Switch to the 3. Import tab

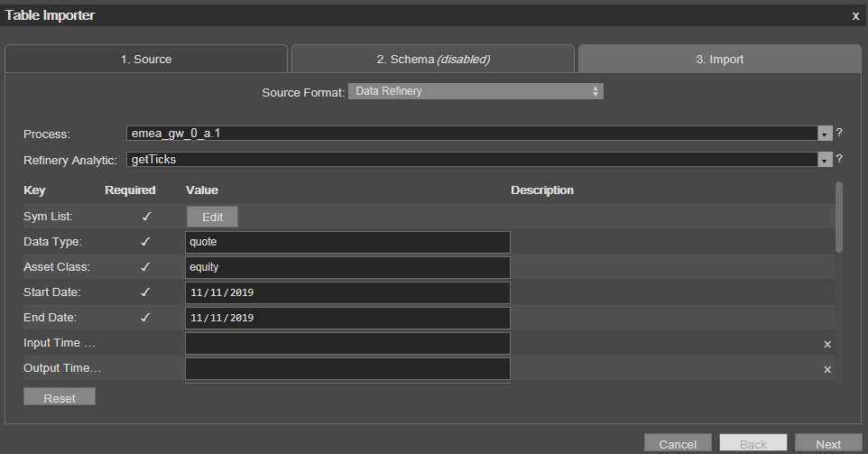pos(720,59)
